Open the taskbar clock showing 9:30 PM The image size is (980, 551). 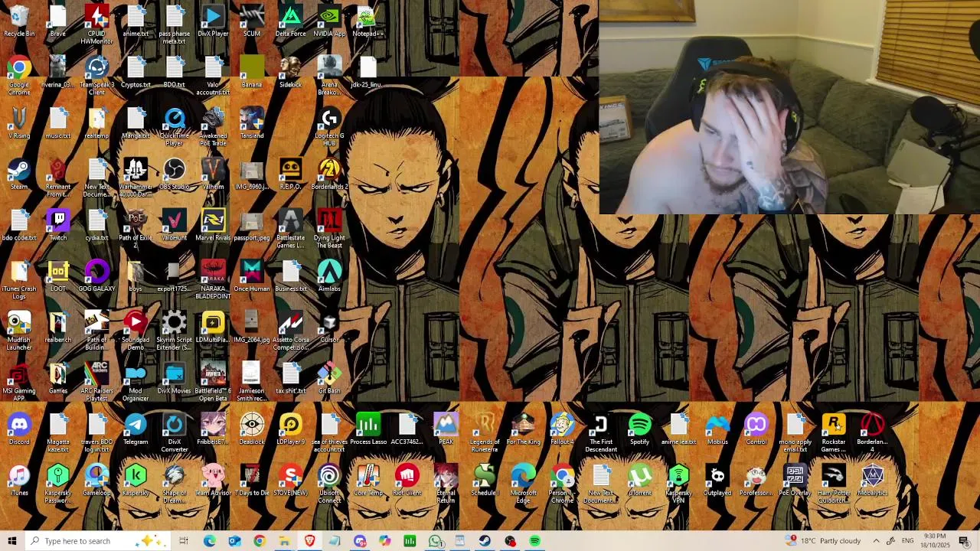(935, 541)
